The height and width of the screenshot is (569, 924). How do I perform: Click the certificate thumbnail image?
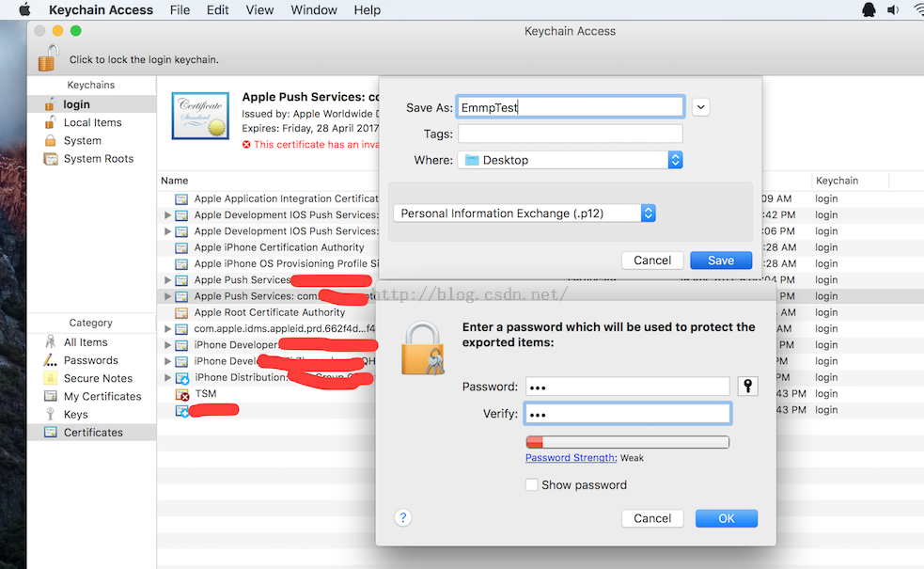click(x=200, y=115)
